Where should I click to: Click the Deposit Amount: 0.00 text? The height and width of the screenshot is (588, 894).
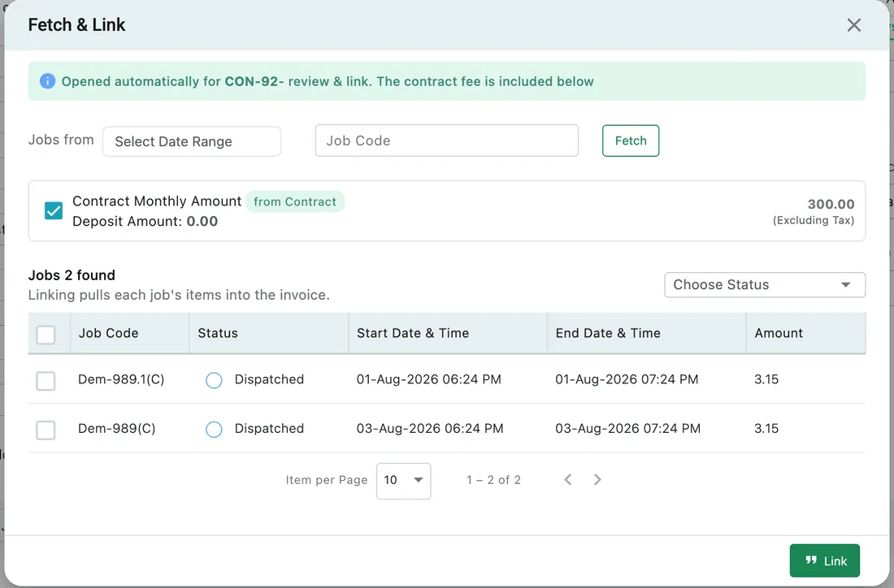pos(145,221)
